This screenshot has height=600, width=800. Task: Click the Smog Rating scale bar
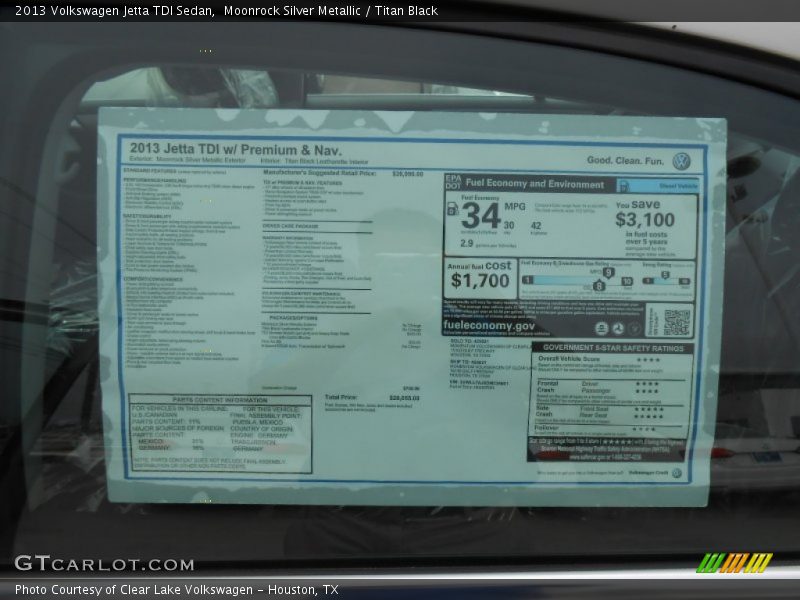click(668, 280)
